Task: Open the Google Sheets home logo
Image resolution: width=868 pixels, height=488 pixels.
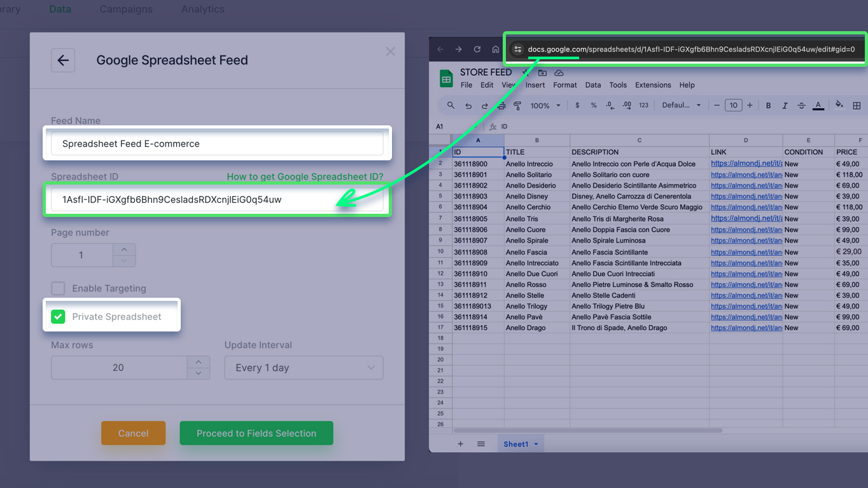Action: point(446,79)
